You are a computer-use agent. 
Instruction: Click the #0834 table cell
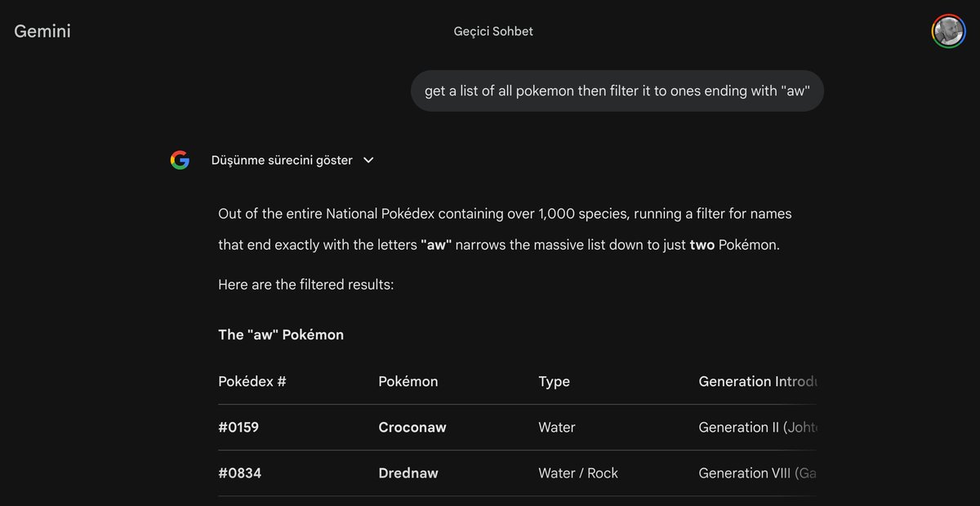[240, 473]
